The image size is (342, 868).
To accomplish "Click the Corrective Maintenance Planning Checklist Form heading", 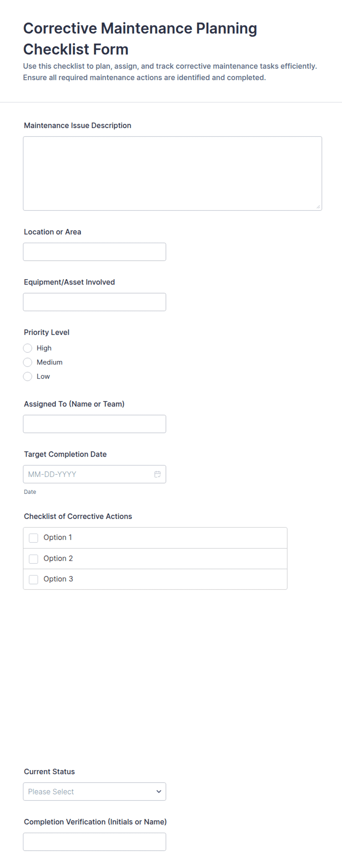I will pyautogui.click(x=140, y=39).
